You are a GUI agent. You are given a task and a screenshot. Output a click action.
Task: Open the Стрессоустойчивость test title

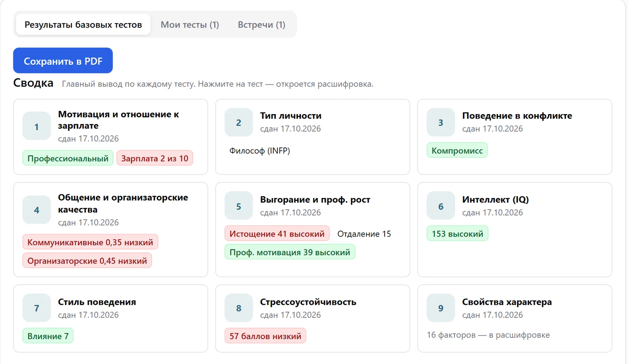(x=308, y=302)
